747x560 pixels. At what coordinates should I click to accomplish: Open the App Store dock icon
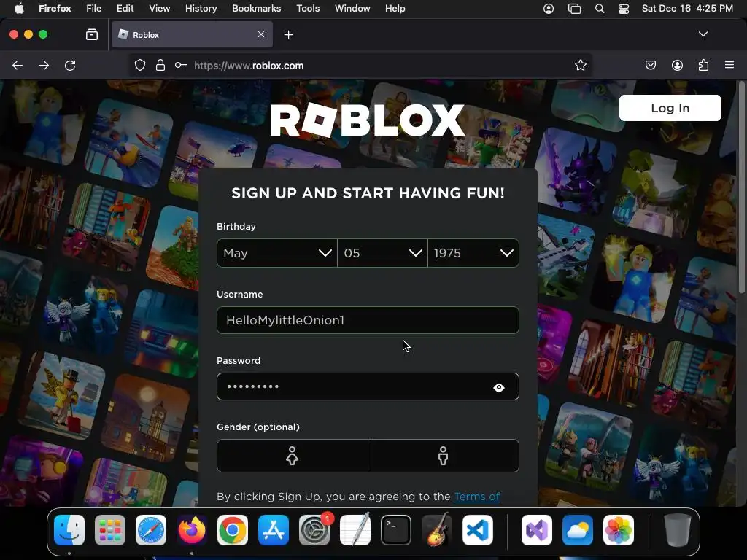click(274, 530)
